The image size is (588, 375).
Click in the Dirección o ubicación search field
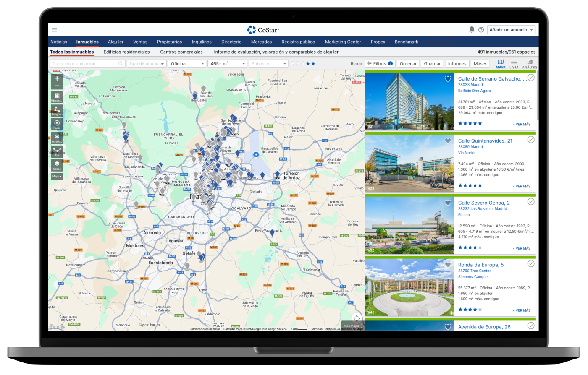[84, 64]
